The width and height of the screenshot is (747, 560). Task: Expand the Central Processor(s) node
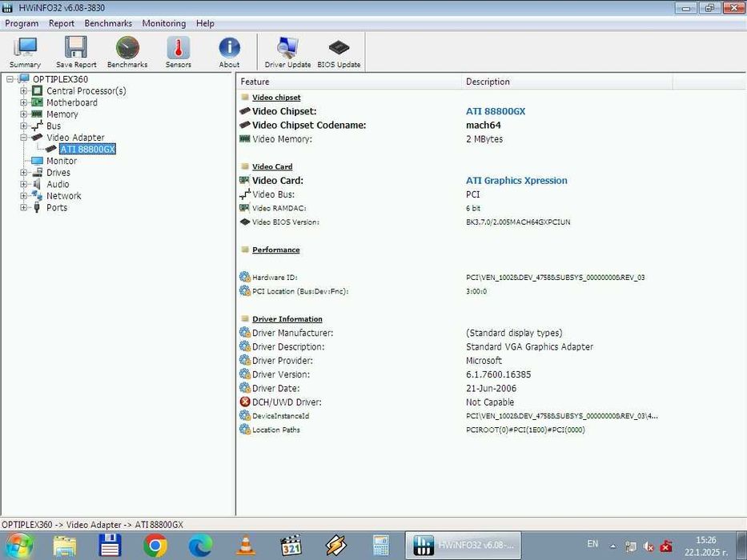[23, 90]
